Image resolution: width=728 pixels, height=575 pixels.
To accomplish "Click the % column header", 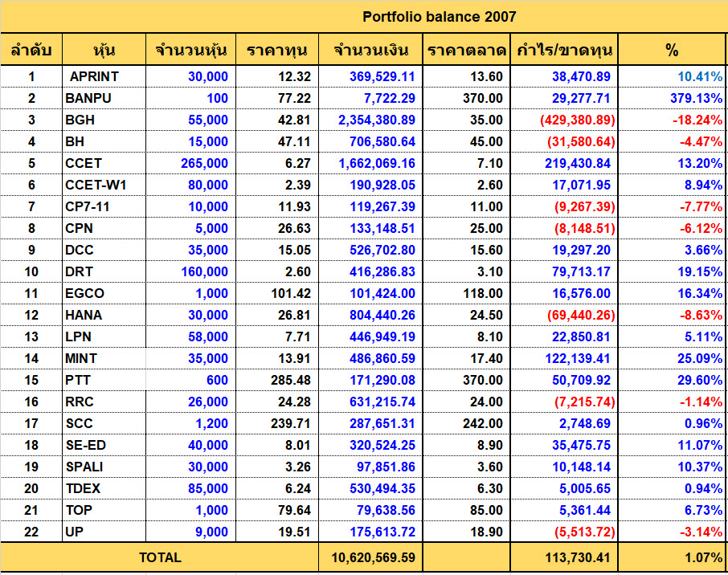I will coord(672,49).
